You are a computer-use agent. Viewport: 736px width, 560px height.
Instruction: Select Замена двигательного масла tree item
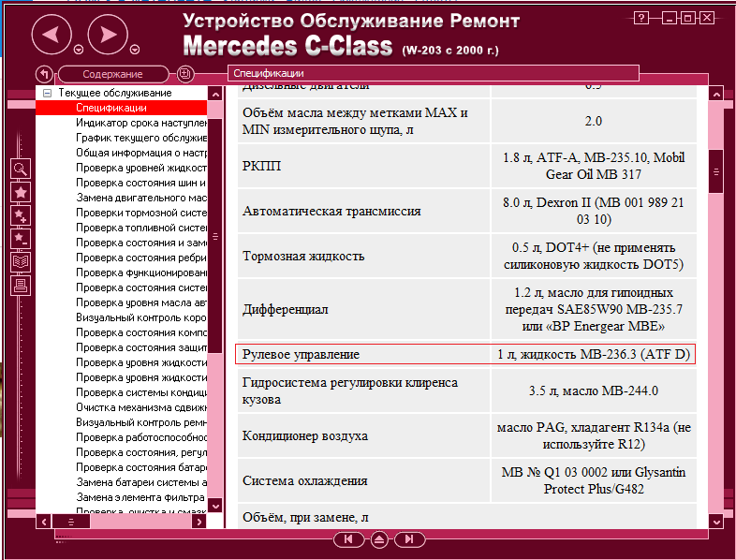point(140,198)
